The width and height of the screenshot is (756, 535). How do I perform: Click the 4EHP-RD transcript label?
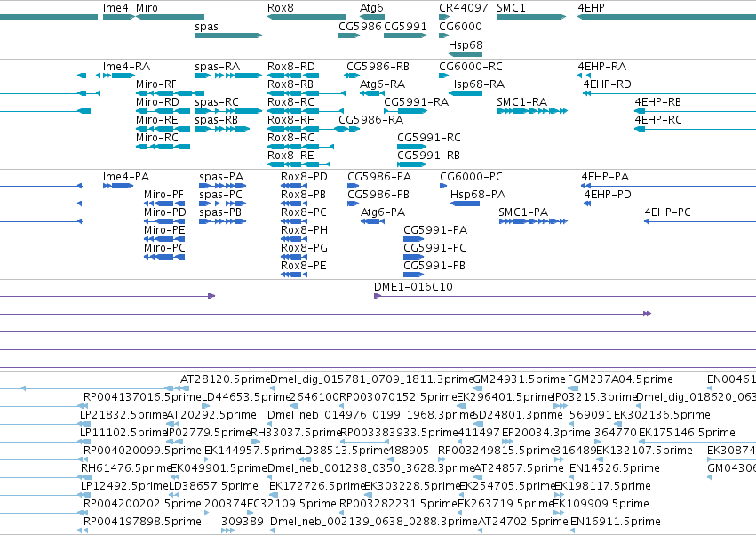click(607, 84)
